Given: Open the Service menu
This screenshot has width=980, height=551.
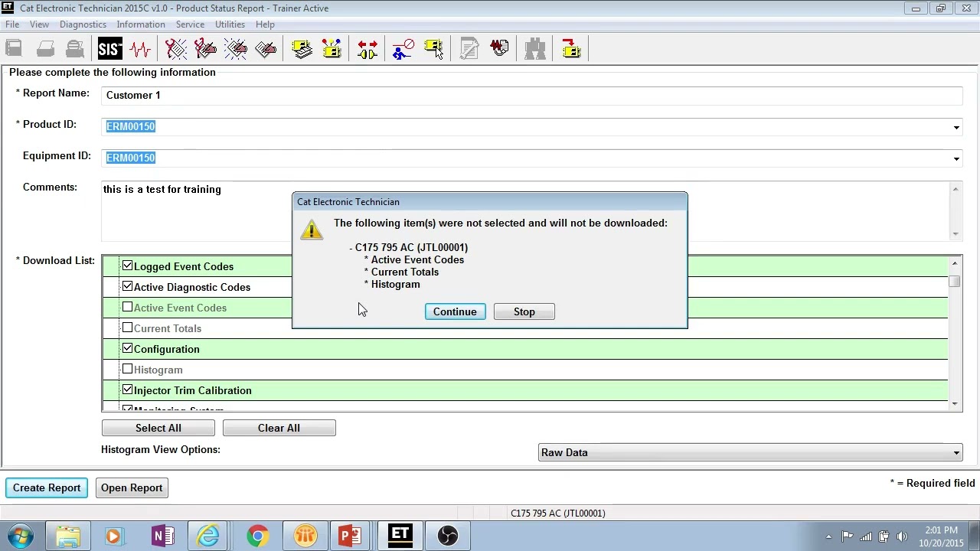Looking at the screenshot, I should click(x=190, y=24).
